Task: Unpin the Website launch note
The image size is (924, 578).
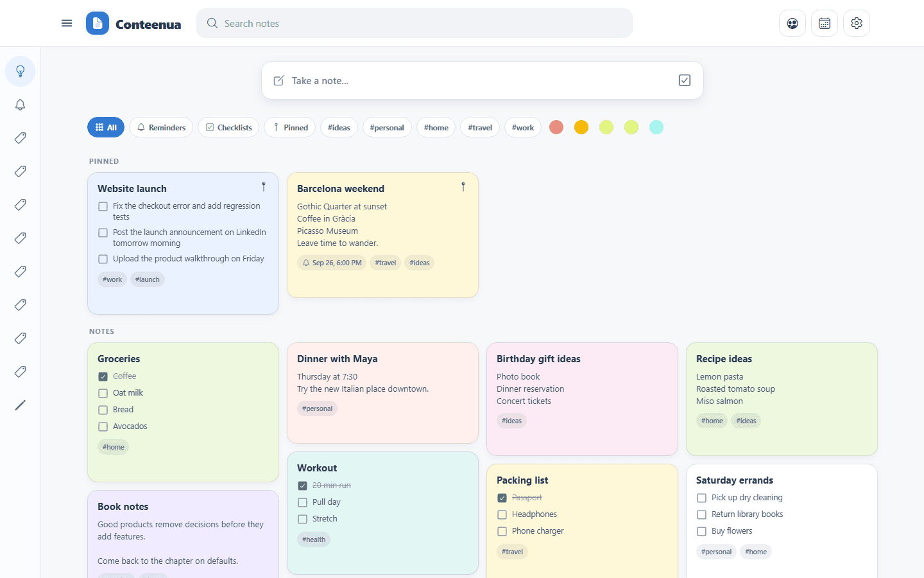Action: pos(264,187)
